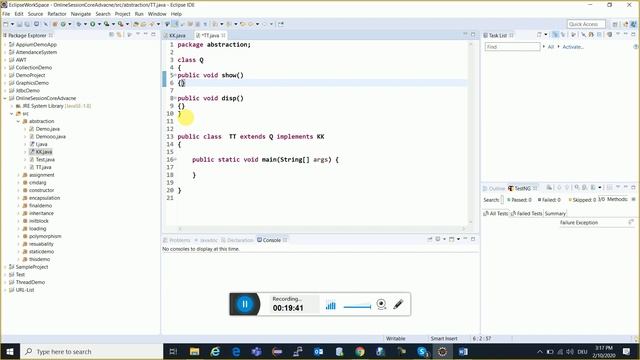Click the New file toolbar icon

(6, 24)
